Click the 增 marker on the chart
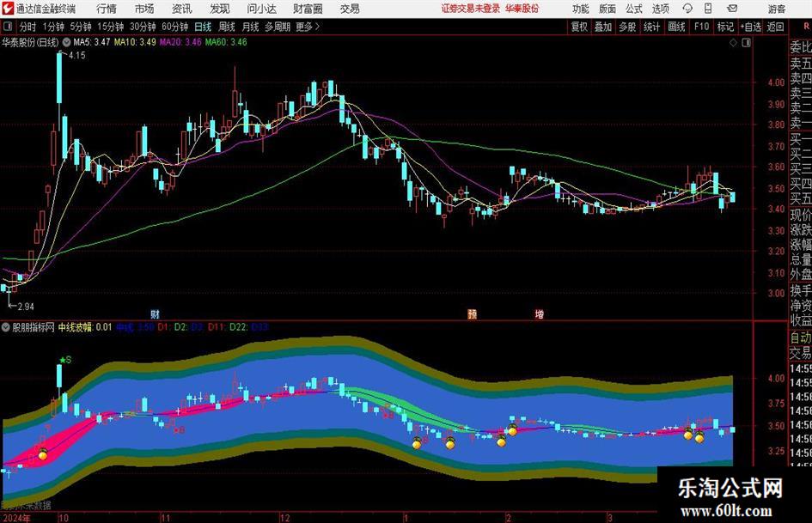812x523 pixels. (539, 313)
